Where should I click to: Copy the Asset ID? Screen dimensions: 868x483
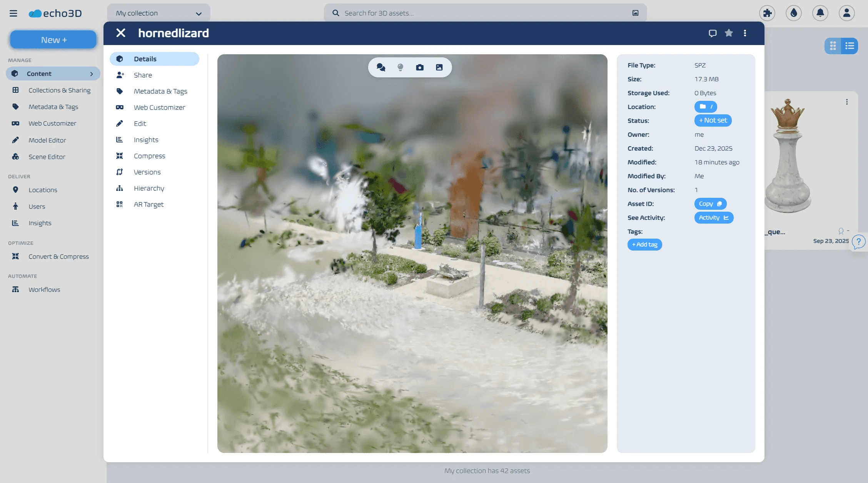(x=710, y=204)
